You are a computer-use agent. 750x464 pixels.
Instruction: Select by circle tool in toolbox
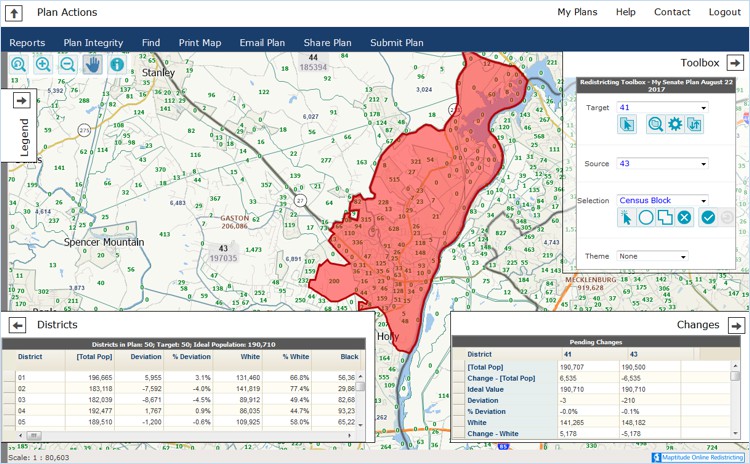(646, 217)
